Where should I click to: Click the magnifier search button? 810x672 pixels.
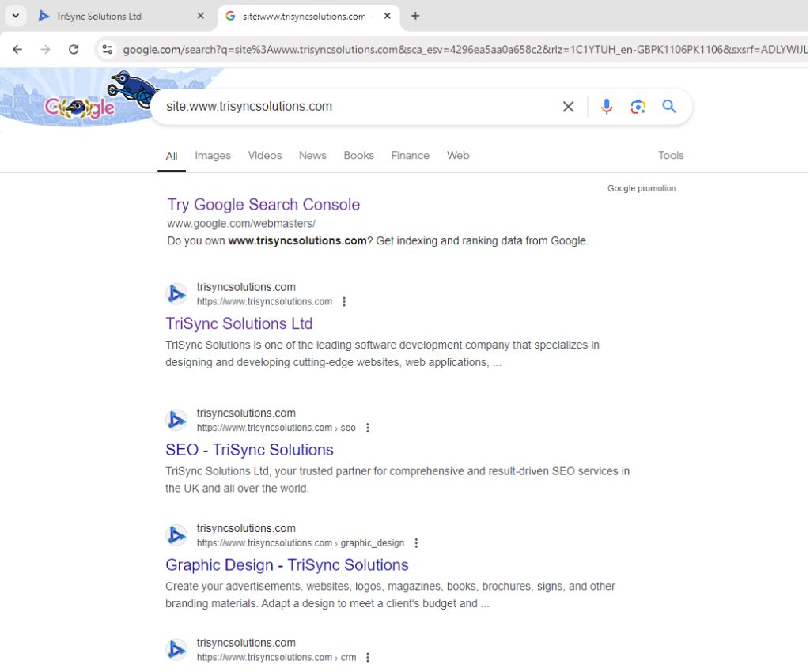(669, 107)
